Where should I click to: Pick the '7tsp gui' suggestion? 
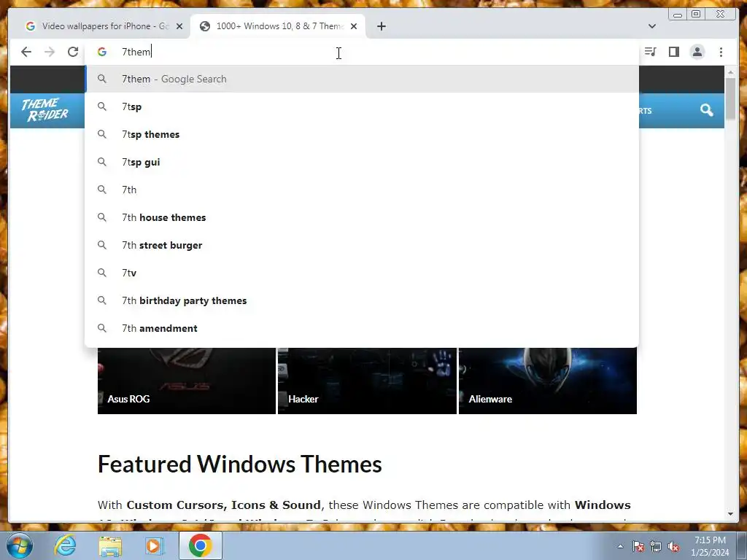click(x=362, y=162)
